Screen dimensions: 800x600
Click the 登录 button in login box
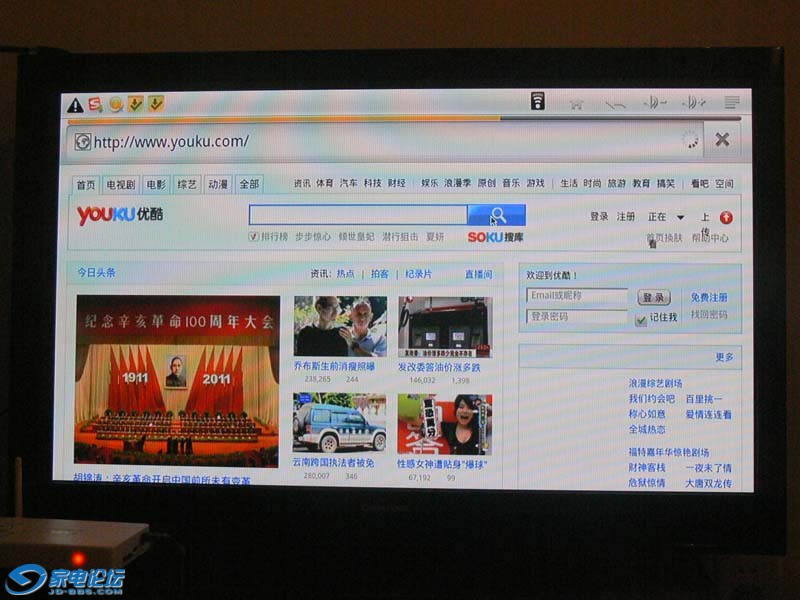tap(654, 297)
